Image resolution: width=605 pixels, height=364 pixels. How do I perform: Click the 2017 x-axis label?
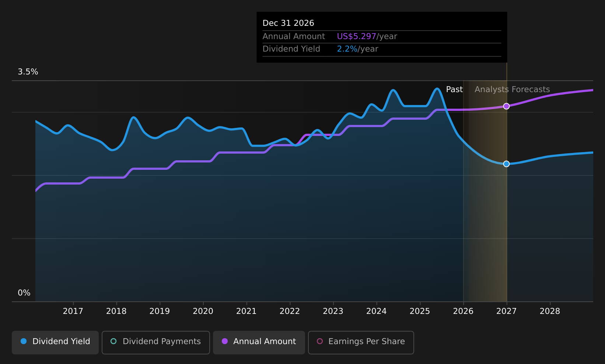click(73, 311)
